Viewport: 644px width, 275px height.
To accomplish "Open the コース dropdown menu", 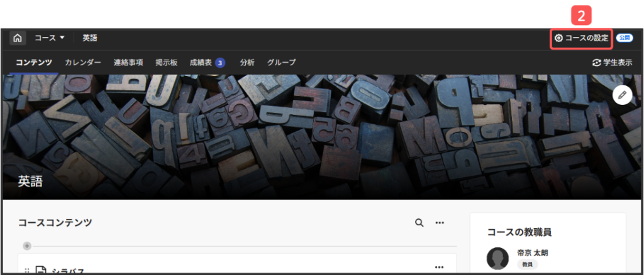I will tap(50, 38).
